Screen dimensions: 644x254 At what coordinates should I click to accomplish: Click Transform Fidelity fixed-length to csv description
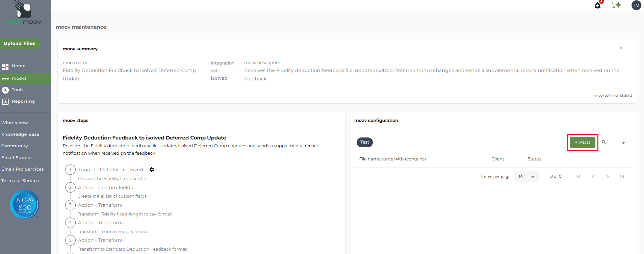point(125,214)
